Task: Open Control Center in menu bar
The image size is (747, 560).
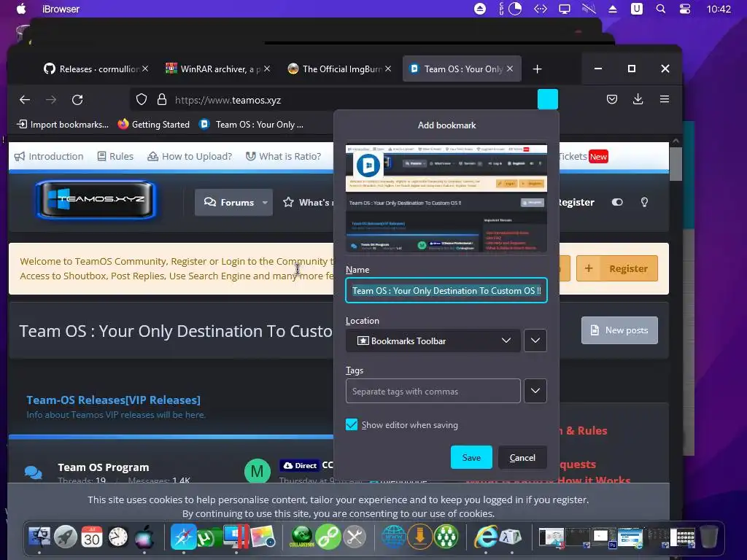Action: [x=684, y=9]
